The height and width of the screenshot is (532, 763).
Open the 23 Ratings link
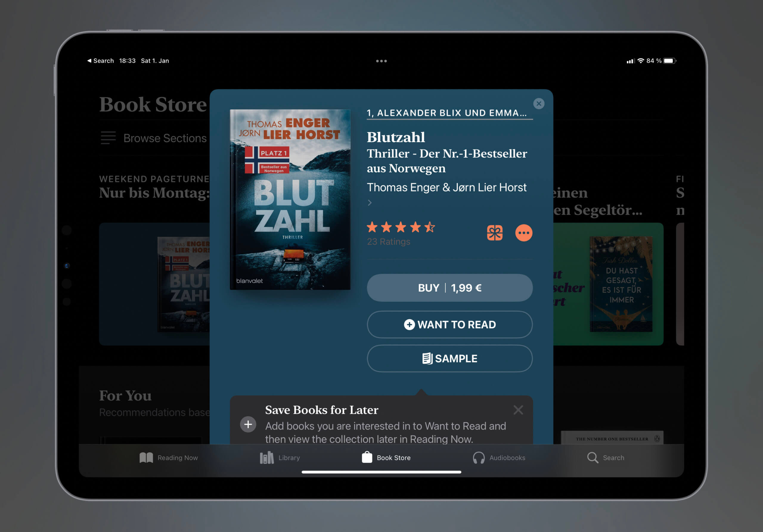tap(388, 242)
